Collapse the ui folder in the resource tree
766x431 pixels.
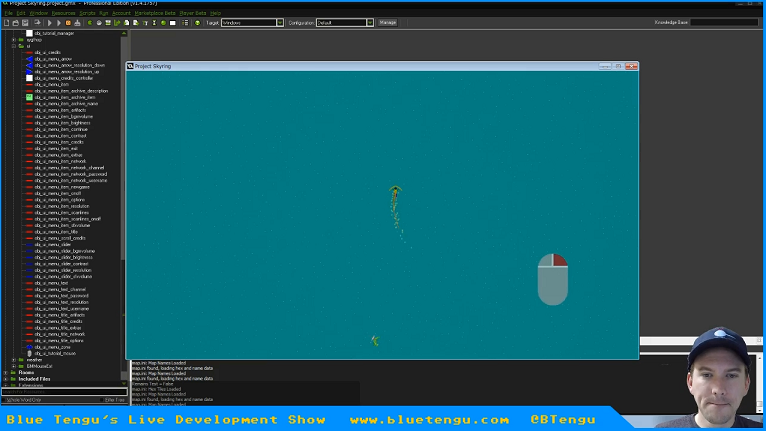(x=14, y=46)
